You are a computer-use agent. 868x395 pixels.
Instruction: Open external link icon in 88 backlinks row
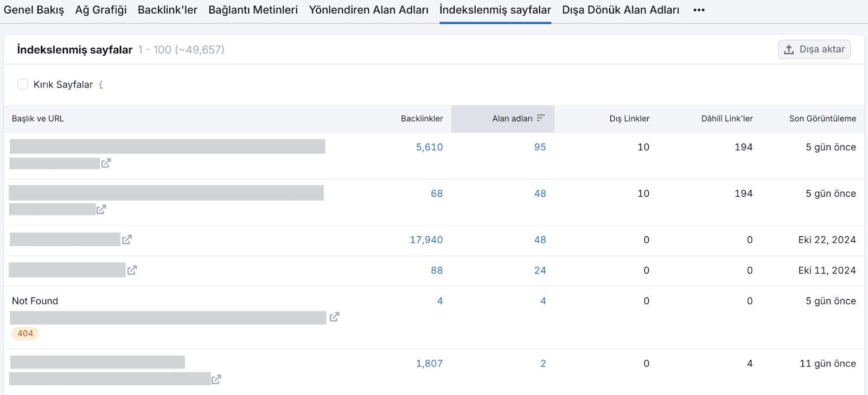click(132, 270)
